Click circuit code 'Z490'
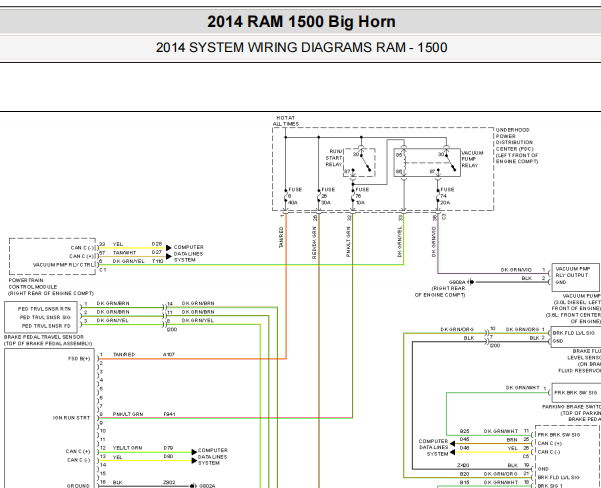The image size is (601, 488). [x=463, y=465]
